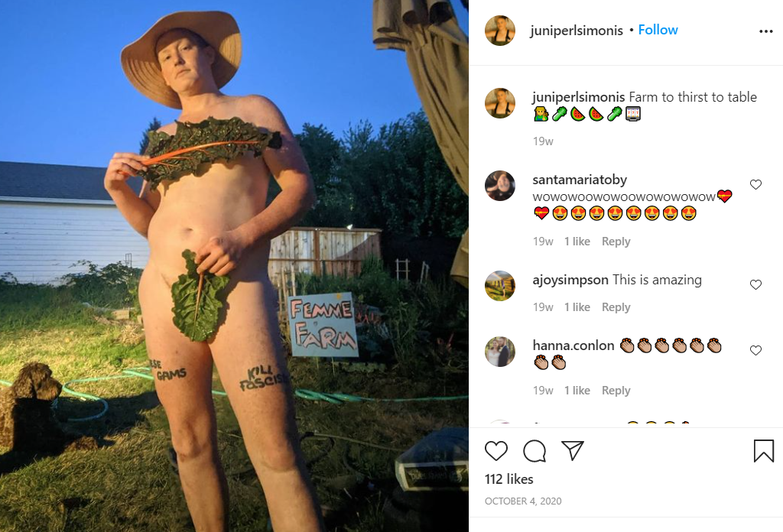Like hanna.conlon's comment with the heart
Viewport: 783px width, 532px height.
(755, 350)
